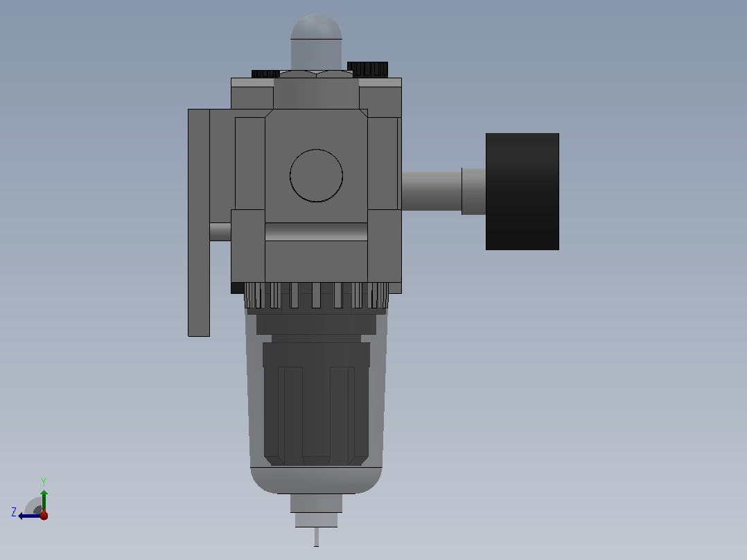Select the large black knob on the model
Viewport: 747px width, 560px height.
[522, 191]
